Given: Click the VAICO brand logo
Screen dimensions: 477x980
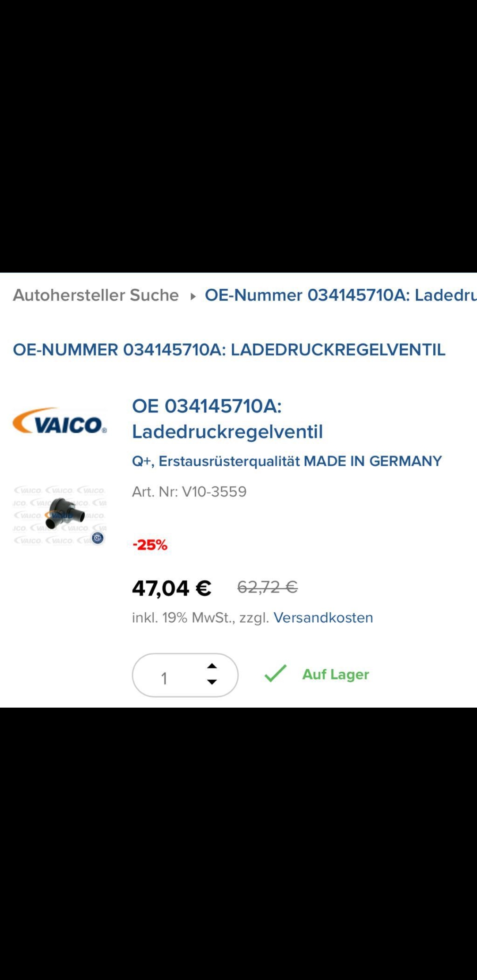Looking at the screenshot, I should (x=60, y=421).
